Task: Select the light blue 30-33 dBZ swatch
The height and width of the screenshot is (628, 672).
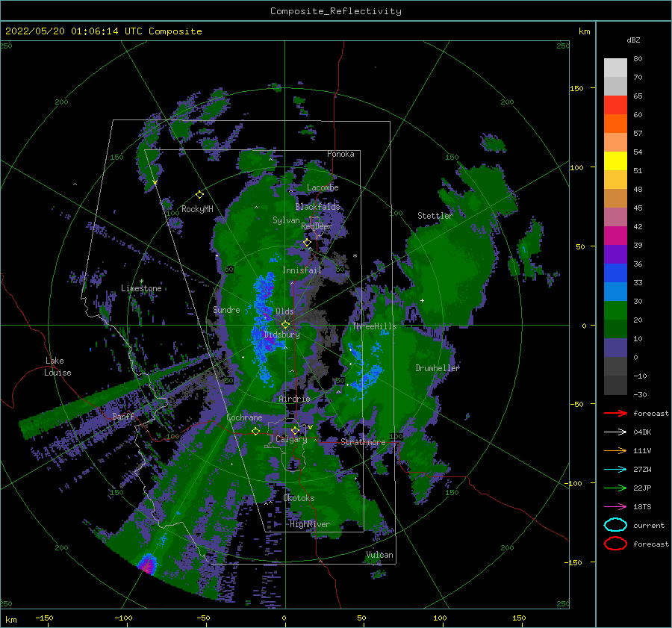Action: click(615, 292)
